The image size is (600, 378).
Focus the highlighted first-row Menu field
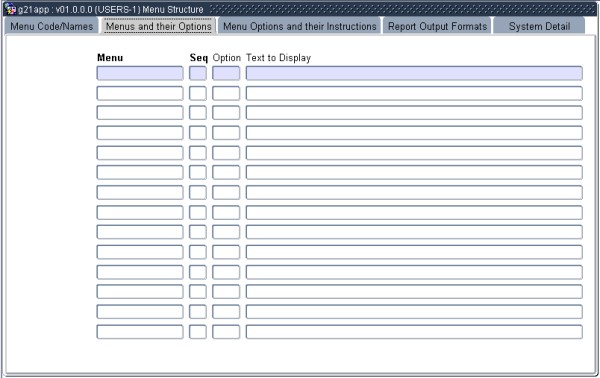140,73
